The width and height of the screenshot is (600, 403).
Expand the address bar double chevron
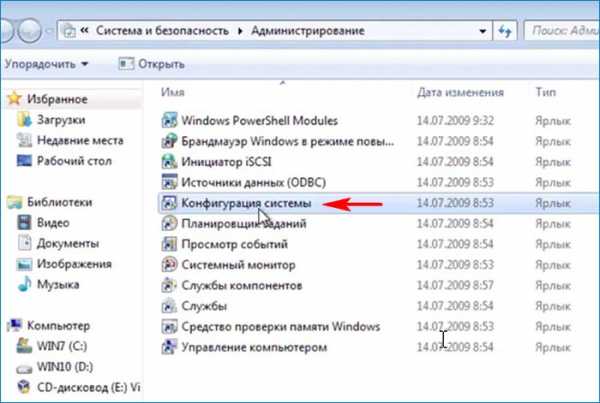pos(85,30)
